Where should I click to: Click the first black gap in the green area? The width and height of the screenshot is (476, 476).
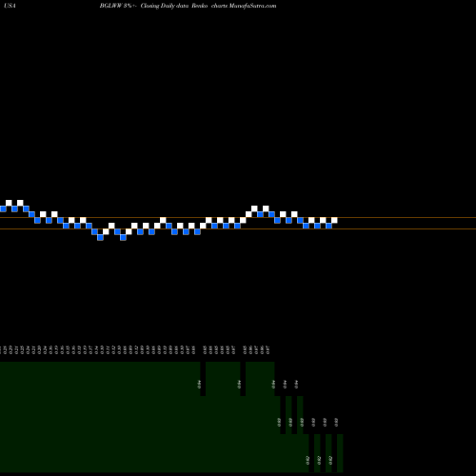[203, 379]
